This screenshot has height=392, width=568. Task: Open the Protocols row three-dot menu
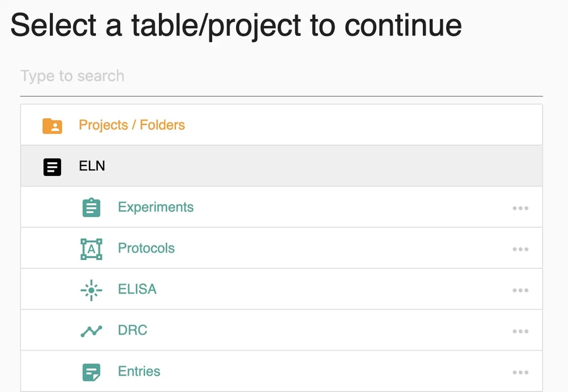520,249
